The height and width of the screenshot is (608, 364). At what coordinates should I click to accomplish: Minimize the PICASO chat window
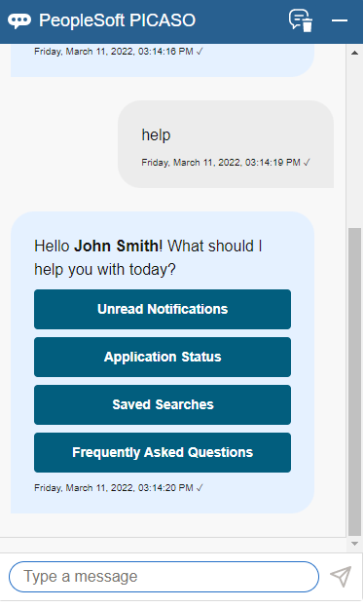(x=340, y=20)
